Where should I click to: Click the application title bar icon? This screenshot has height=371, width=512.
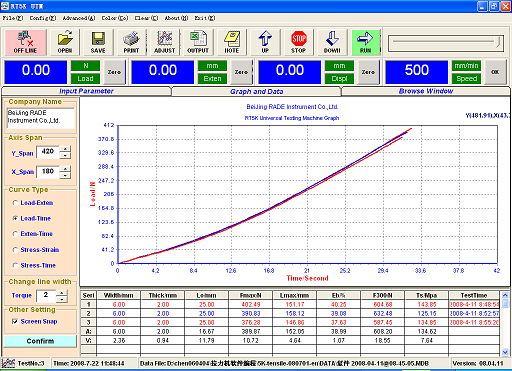point(5,6)
